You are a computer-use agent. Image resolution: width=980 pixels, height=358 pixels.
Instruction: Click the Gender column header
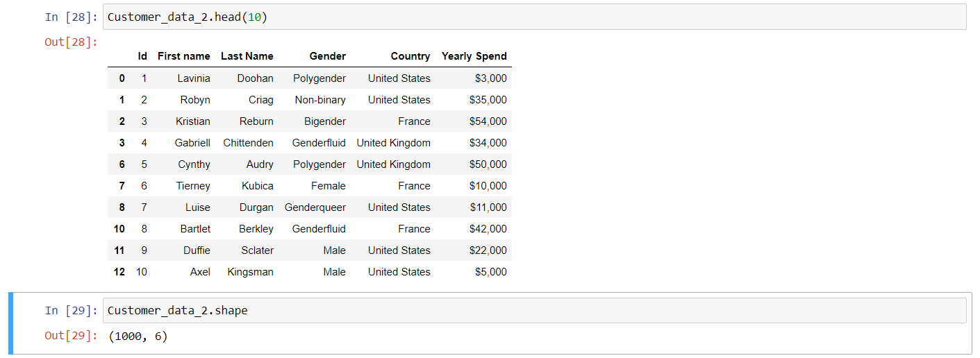(328, 56)
